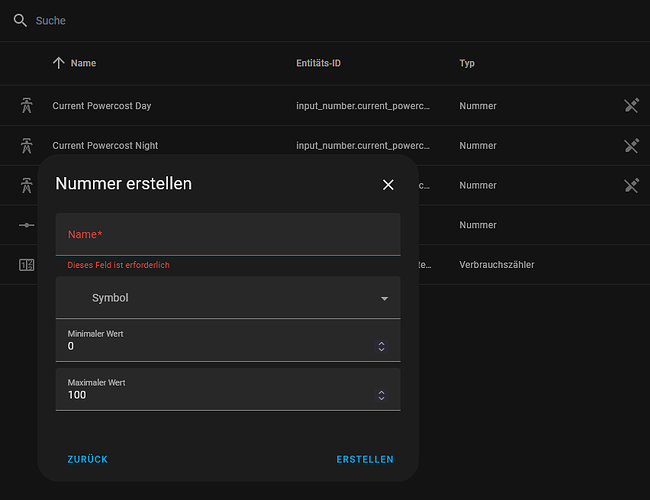Click the counter icon in Verbrauchszähler row
650x500 pixels.
point(27,265)
